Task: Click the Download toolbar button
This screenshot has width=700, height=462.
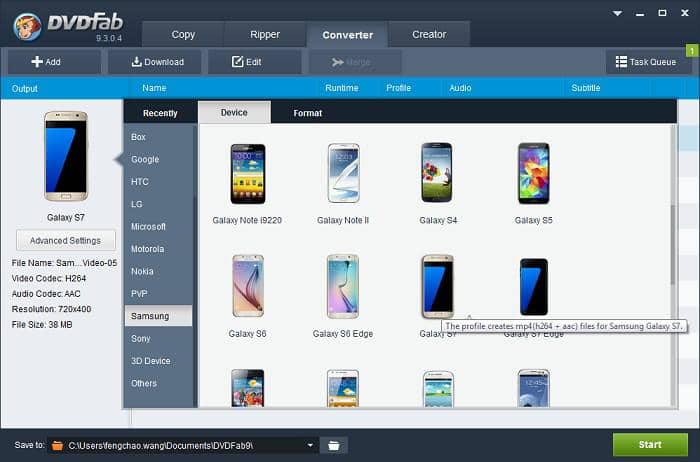Action: pyautogui.click(x=154, y=62)
